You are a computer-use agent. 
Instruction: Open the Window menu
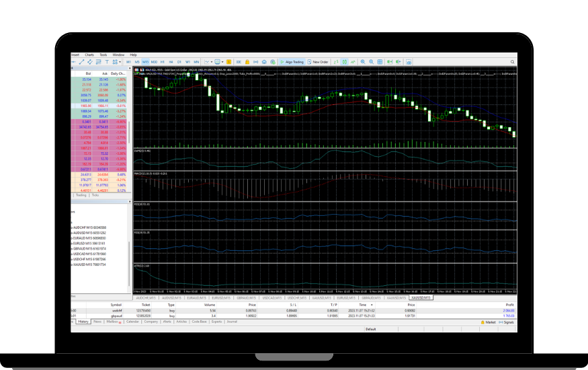118,54
